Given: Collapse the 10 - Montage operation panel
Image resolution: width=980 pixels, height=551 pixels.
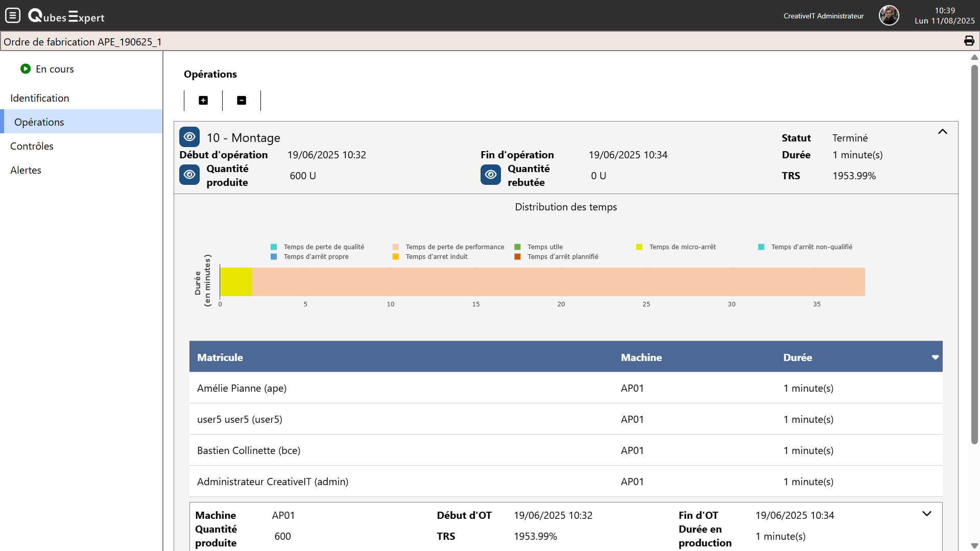Looking at the screenshot, I should pyautogui.click(x=942, y=132).
